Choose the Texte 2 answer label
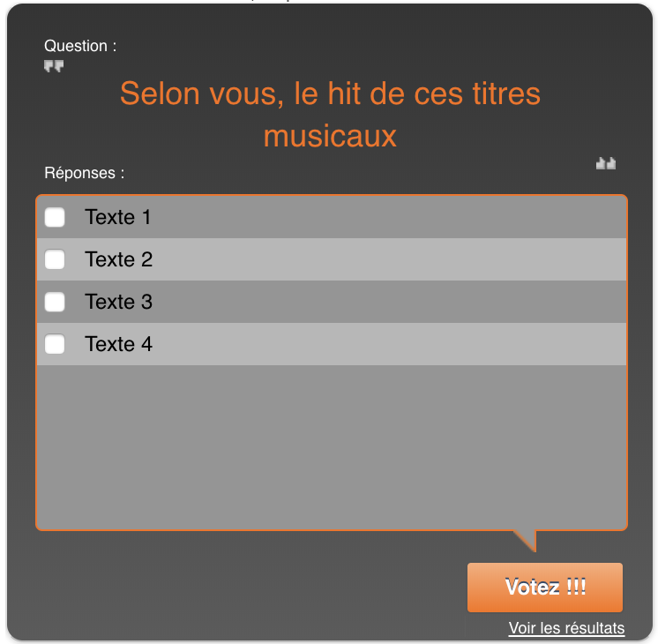Viewport: 658px width, 644px height. [119, 259]
